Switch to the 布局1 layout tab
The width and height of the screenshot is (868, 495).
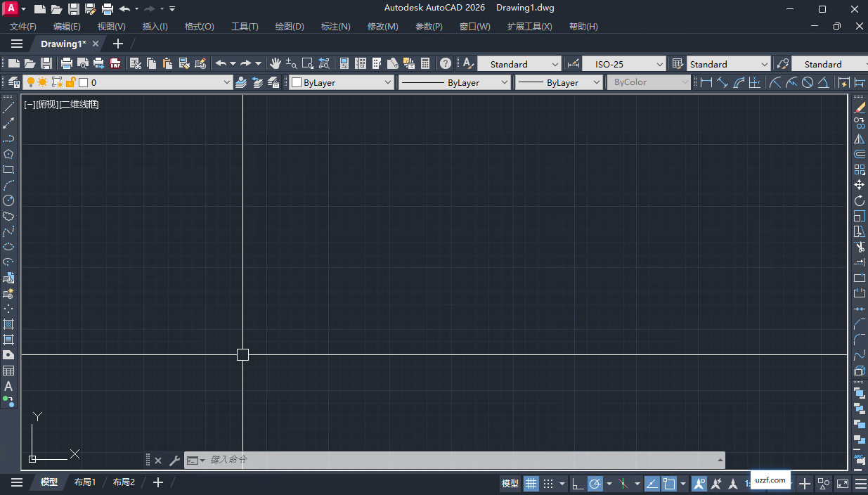point(84,482)
